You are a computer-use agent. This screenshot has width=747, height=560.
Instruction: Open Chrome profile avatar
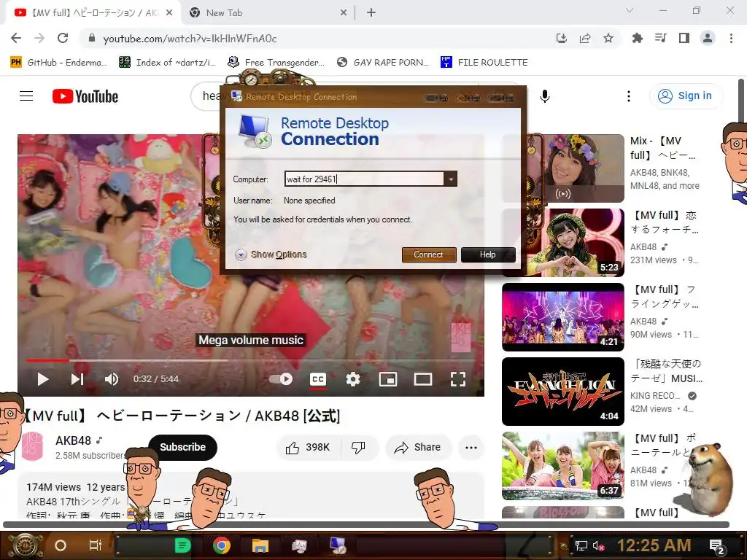tap(708, 38)
